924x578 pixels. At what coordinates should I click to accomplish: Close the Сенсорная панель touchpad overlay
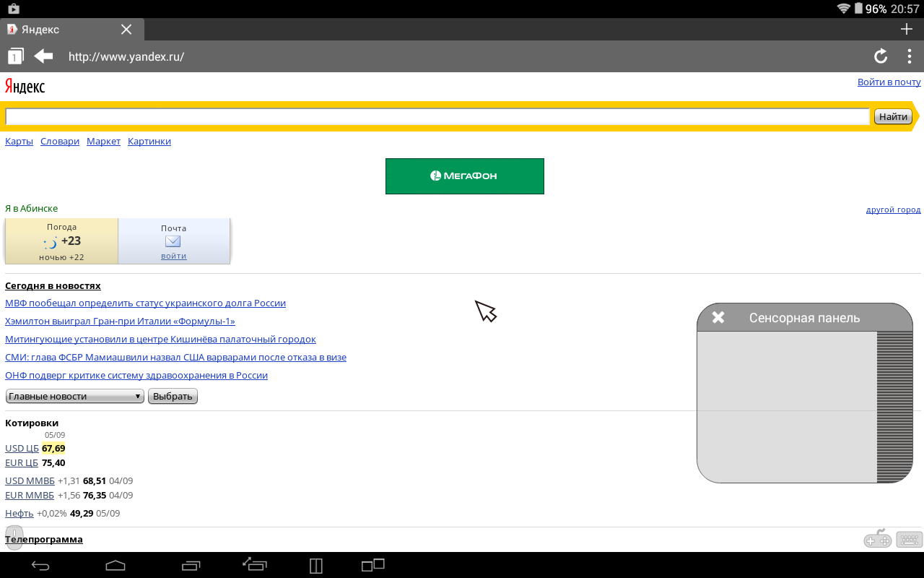pyautogui.click(x=718, y=317)
